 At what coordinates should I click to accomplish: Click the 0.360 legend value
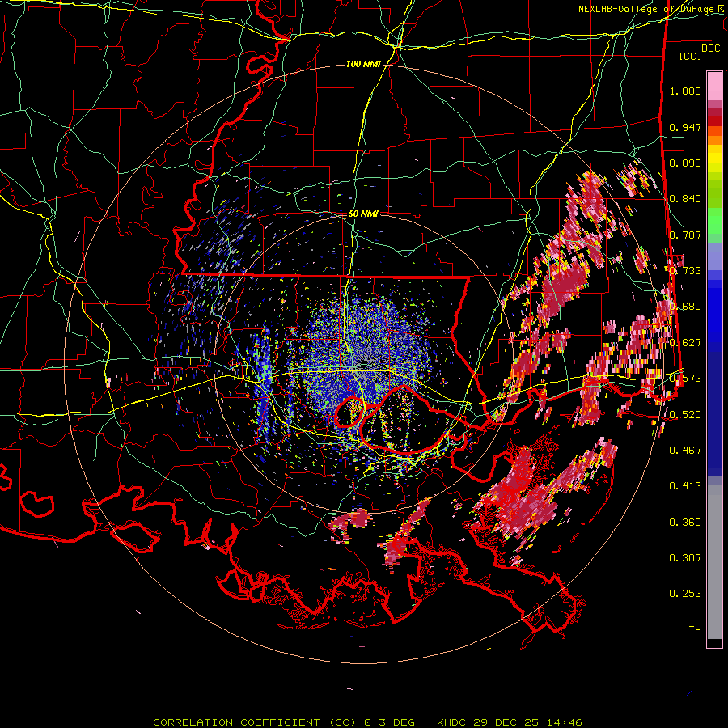click(685, 523)
